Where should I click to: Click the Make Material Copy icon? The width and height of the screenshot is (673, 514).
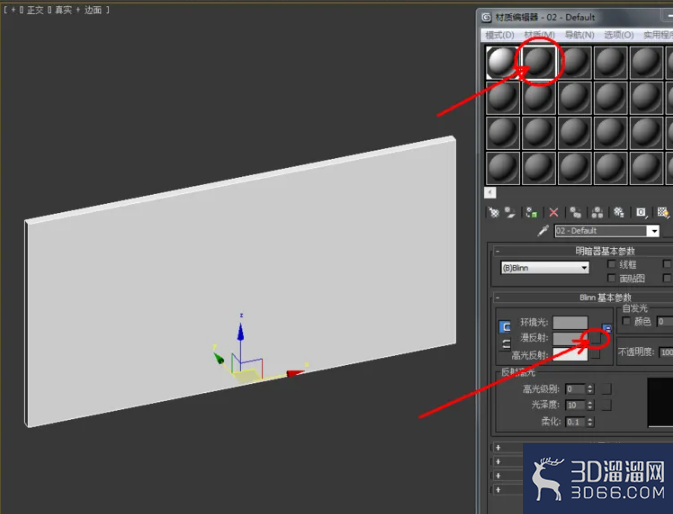point(575,212)
